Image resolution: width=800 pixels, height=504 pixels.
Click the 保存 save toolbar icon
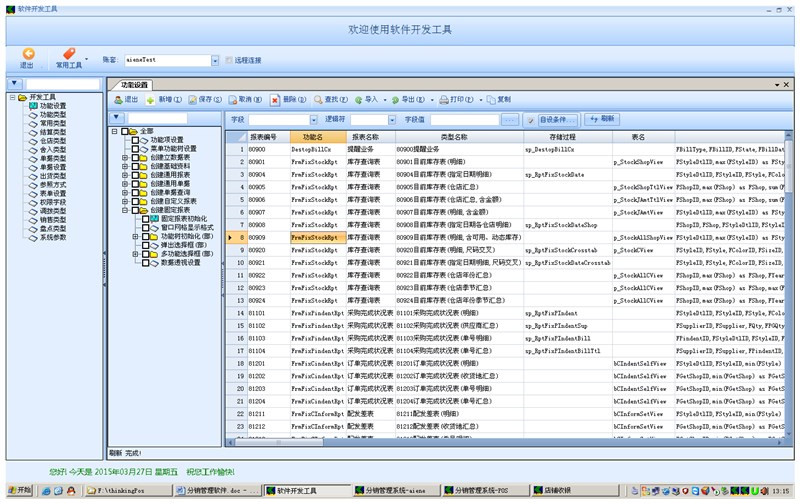click(x=190, y=100)
